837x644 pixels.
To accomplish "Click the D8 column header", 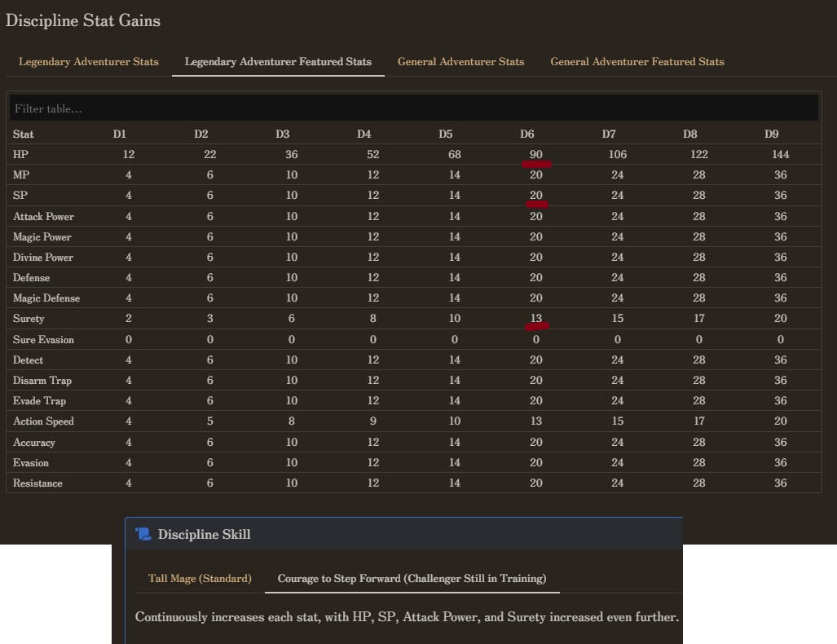I will 689,134.
